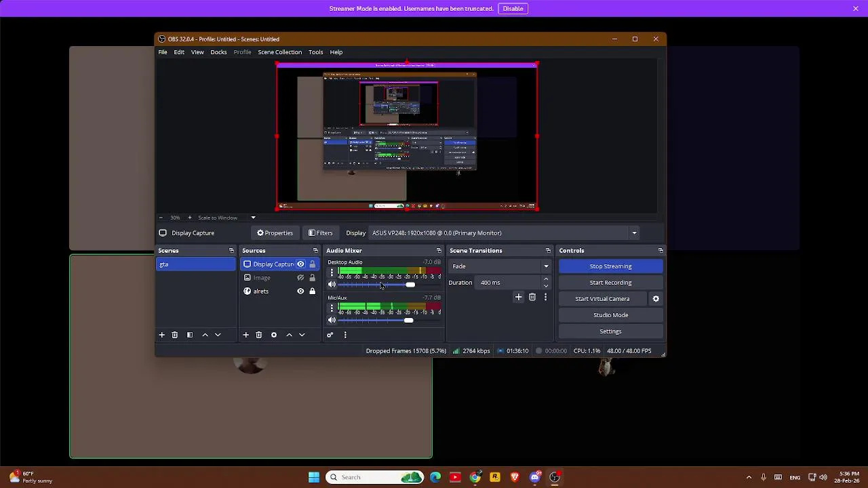Screen dimensions: 868x488
Task: Remove transition with trash icon
Action: pyautogui.click(x=532, y=297)
